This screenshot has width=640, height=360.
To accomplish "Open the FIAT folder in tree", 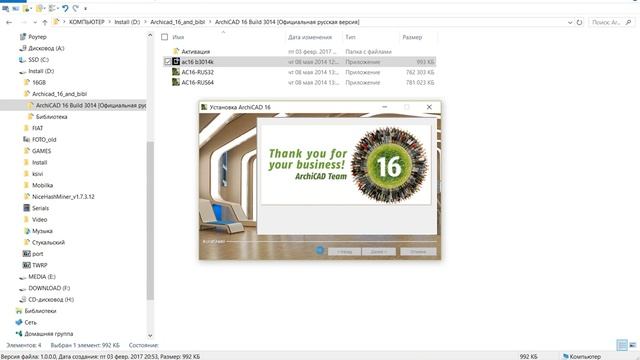I will tap(37, 128).
